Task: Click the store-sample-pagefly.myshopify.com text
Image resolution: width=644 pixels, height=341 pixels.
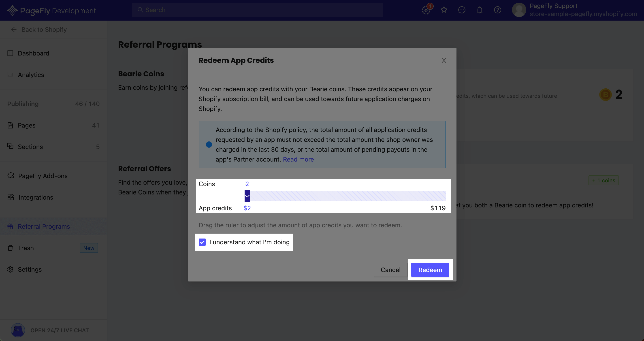Action: 583,14
